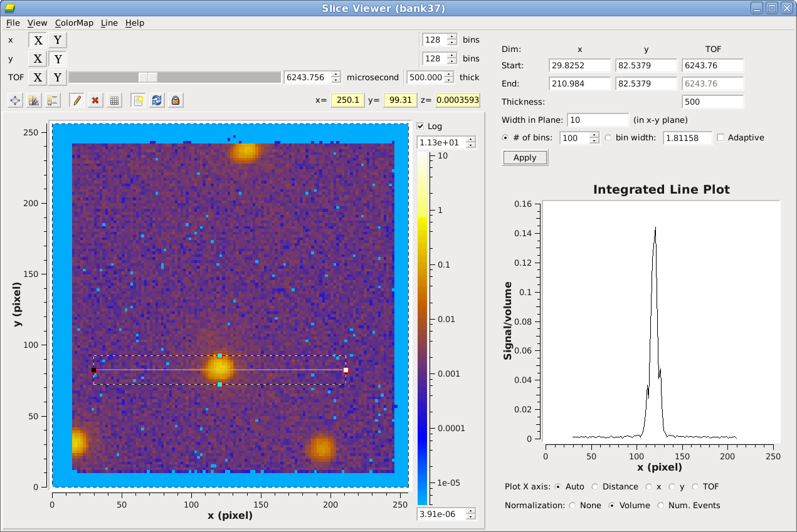Click the Width in Plane field
This screenshot has width=797, height=532.
pyautogui.click(x=597, y=120)
